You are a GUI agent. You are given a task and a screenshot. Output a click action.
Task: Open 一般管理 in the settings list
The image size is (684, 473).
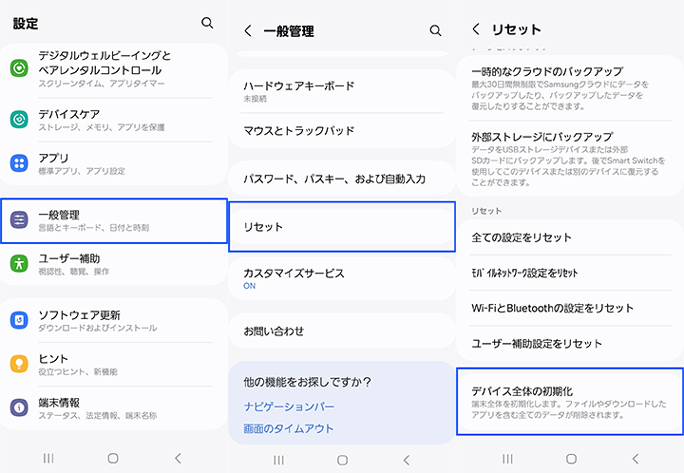pyautogui.click(x=114, y=220)
